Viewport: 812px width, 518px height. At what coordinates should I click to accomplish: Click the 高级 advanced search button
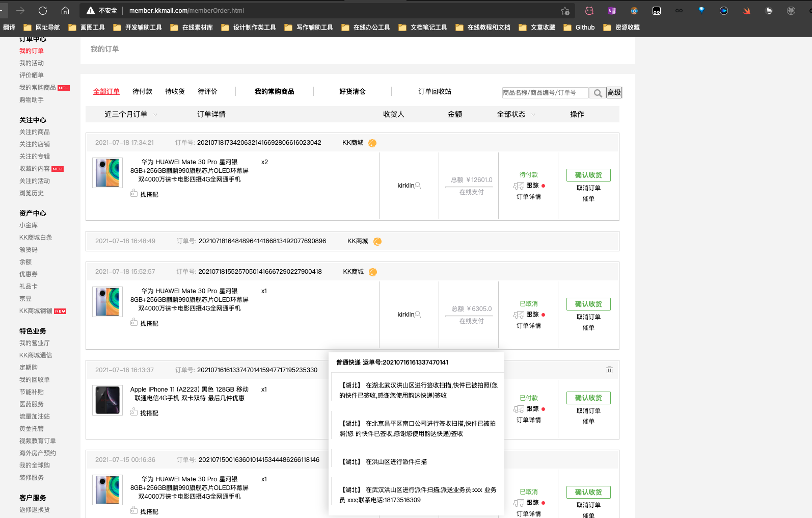(614, 93)
